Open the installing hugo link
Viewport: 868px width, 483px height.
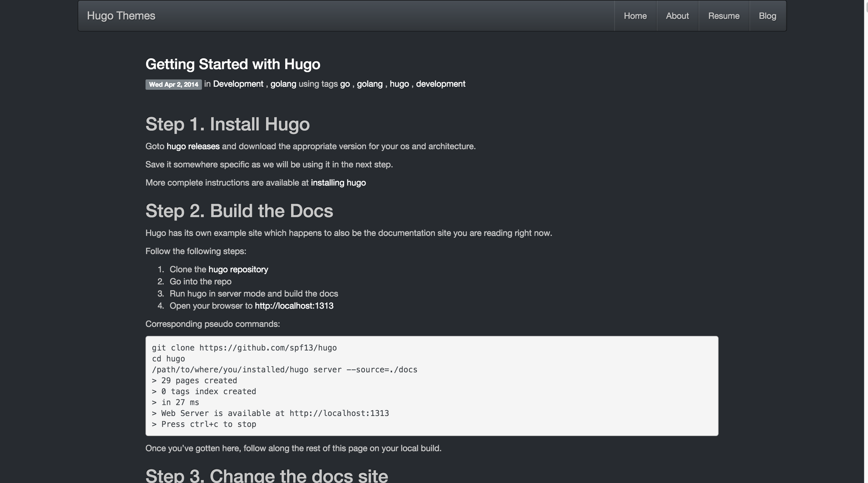[338, 183]
